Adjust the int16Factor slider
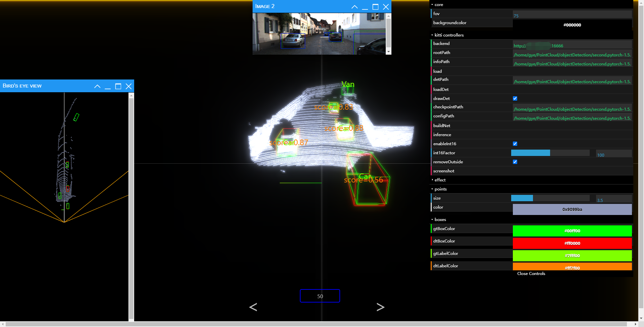 pyautogui.click(x=550, y=153)
